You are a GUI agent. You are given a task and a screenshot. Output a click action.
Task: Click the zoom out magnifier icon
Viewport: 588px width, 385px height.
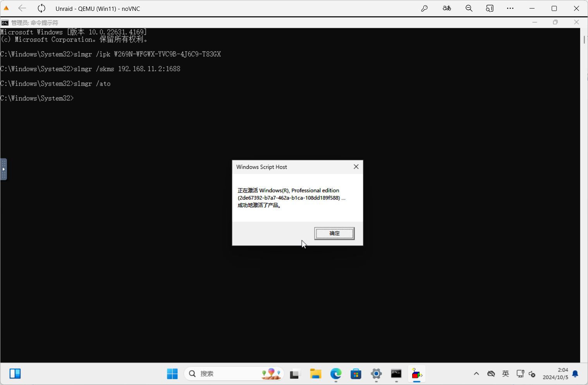(x=469, y=9)
